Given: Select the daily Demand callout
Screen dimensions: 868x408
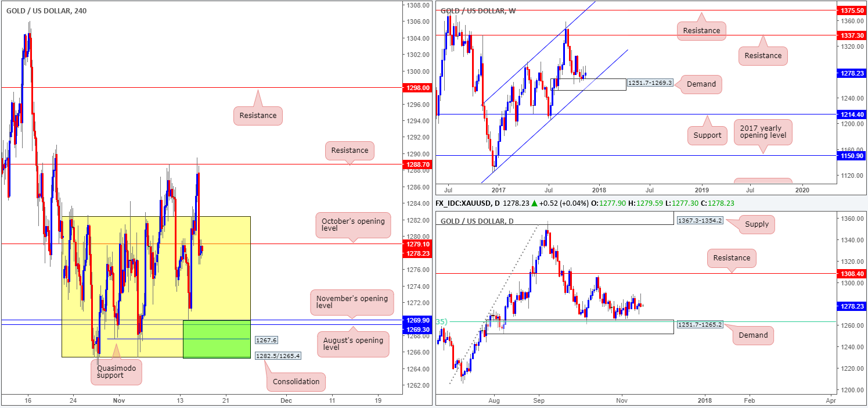Looking at the screenshot, I should [754, 335].
